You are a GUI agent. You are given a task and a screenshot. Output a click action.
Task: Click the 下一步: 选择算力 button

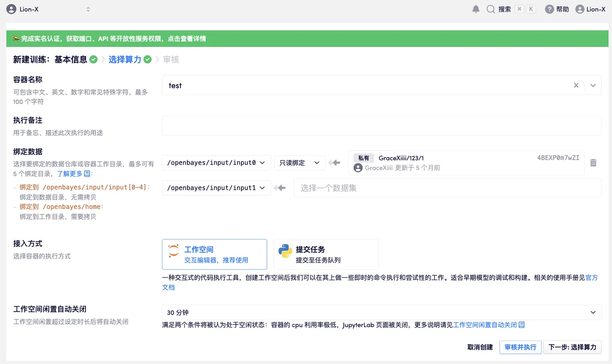pos(572,347)
